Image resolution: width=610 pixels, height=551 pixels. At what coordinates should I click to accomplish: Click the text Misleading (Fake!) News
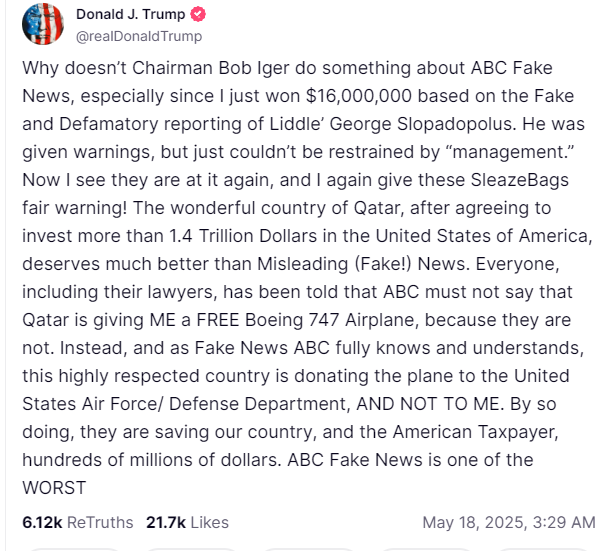point(361,264)
